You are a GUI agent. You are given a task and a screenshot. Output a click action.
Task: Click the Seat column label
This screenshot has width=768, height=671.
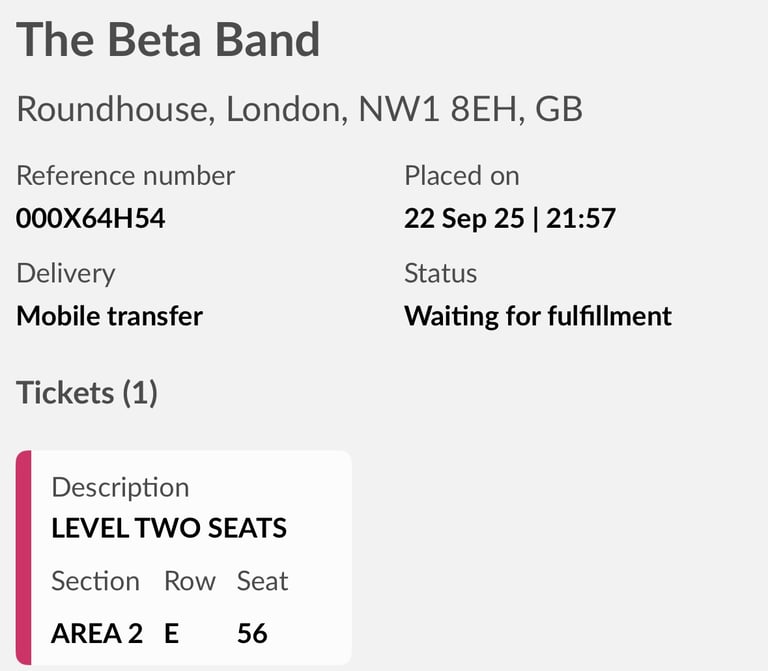262,581
